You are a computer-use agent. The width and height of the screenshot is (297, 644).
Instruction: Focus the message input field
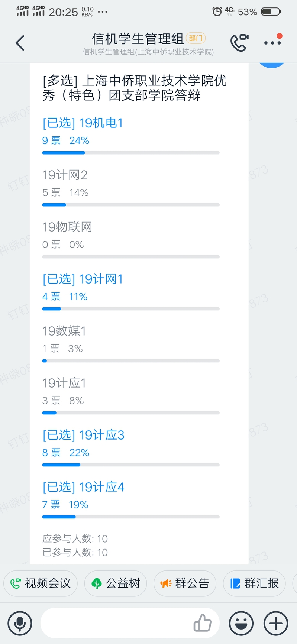115,623
